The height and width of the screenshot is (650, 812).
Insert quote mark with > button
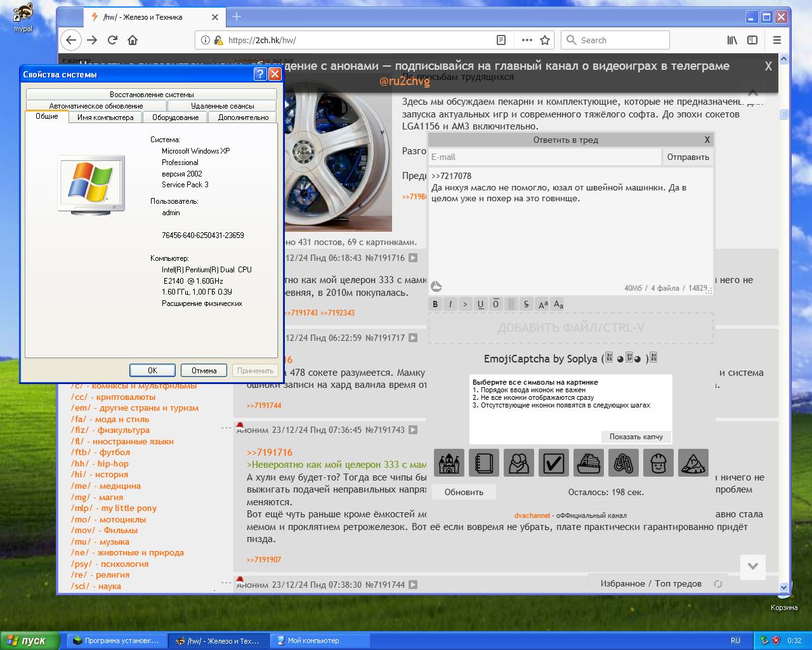(465, 304)
